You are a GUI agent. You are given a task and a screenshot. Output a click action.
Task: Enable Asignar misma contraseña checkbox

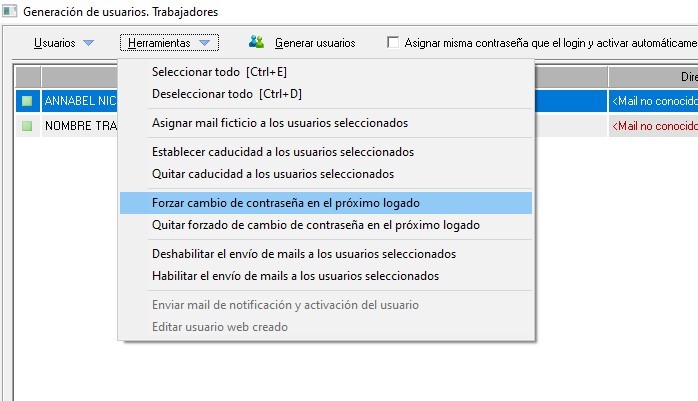pyautogui.click(x=393, y=43)
